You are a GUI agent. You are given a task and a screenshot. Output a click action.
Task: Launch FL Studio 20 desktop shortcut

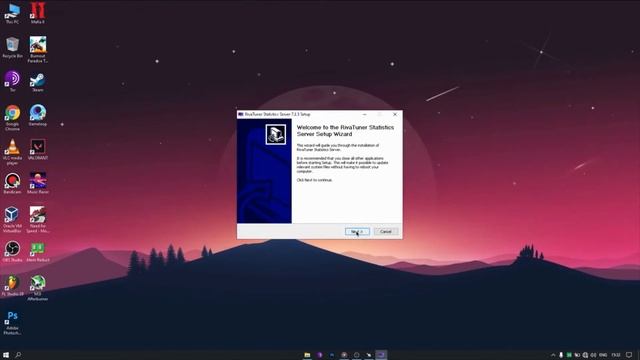12,286
